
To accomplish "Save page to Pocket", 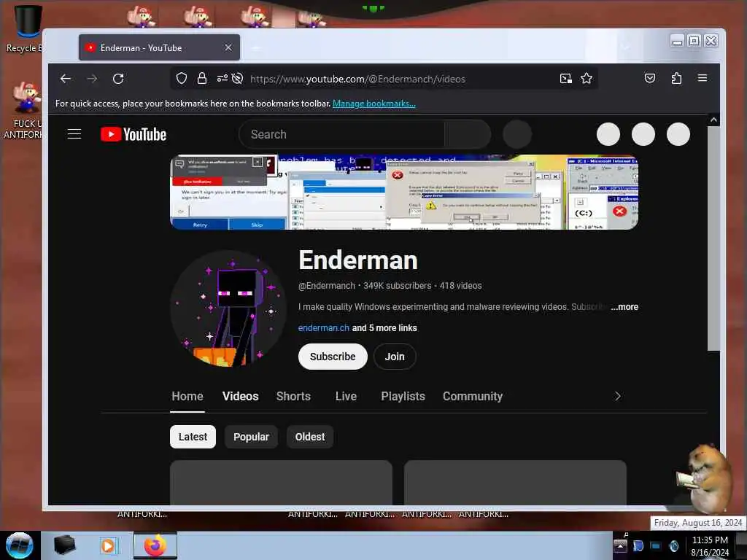I will (x=650, y=78).
